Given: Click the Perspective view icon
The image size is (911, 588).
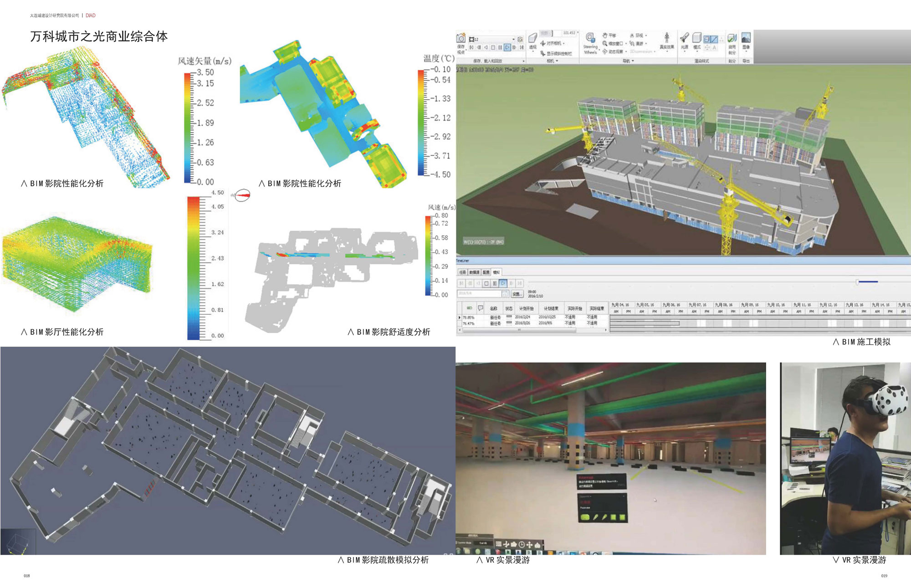Looking at the screenshot, I should [x=532, y=38].
